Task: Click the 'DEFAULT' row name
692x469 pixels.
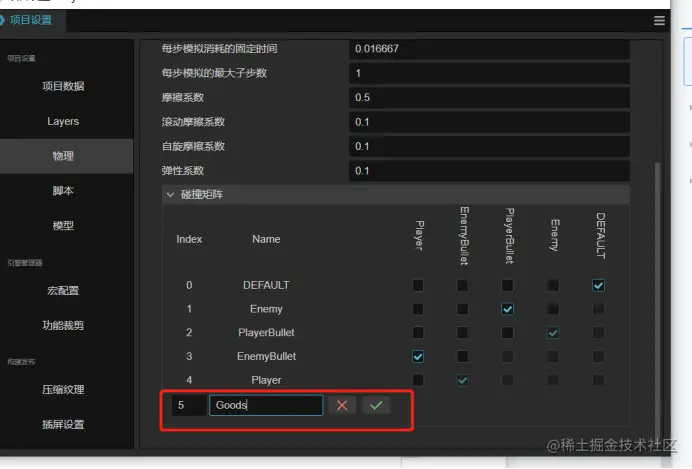Action: click(x=266, y=285)
